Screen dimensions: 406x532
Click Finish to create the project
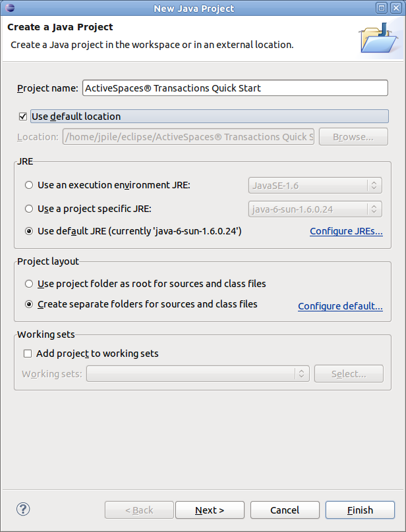pos(360,510)
